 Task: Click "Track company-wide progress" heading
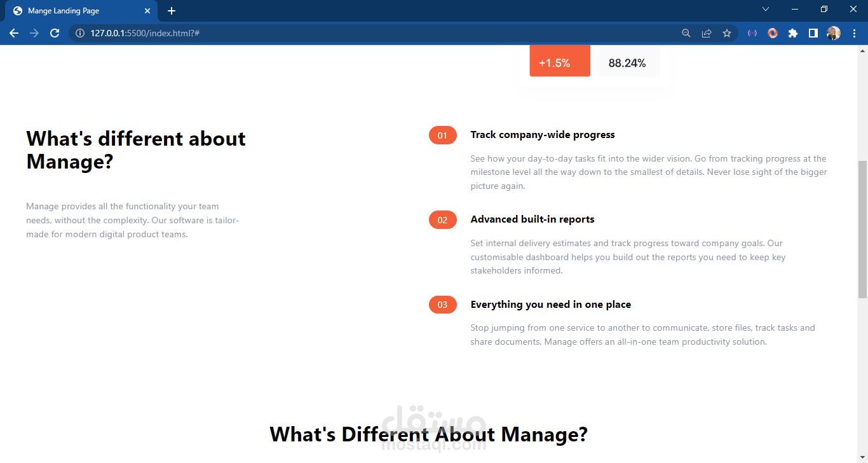tap(543, 135)
